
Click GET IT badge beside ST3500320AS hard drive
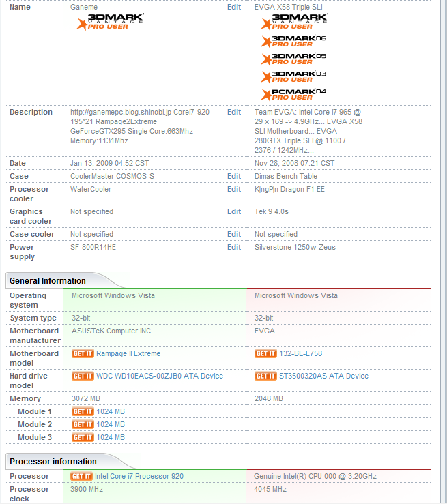pos(265,376)
